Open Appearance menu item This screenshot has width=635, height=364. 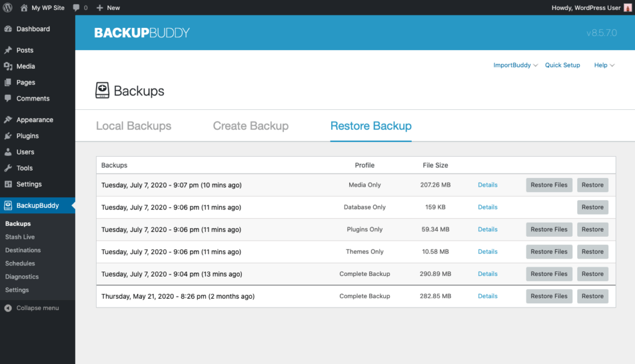35,120
